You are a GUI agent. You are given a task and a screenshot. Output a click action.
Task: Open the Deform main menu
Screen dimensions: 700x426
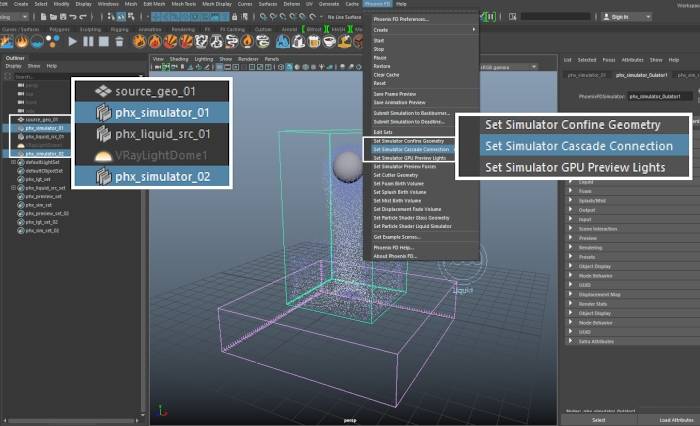pos(292,4)
